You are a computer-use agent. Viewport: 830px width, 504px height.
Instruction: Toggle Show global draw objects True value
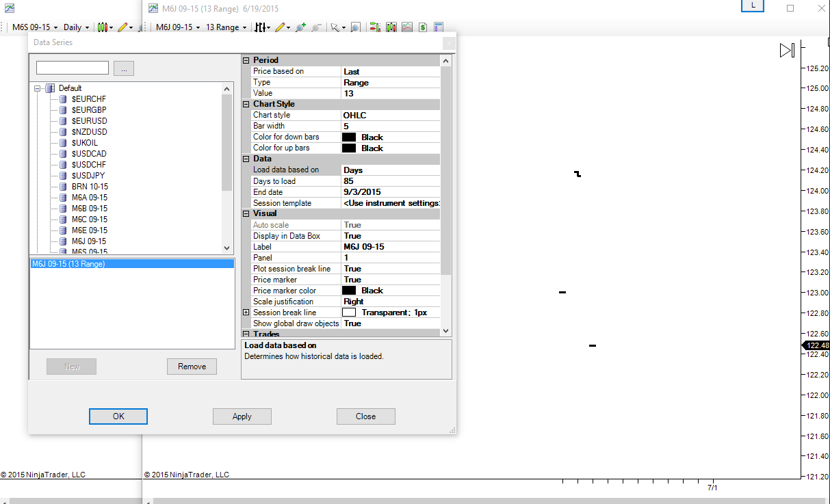[391, 323]
